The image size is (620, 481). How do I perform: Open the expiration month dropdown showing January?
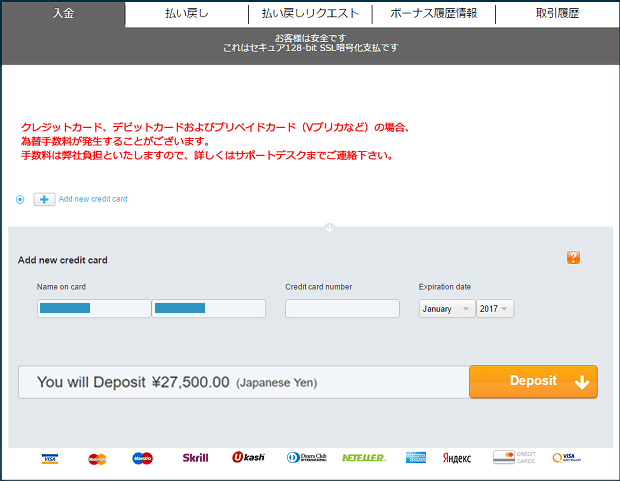(447, 309)
